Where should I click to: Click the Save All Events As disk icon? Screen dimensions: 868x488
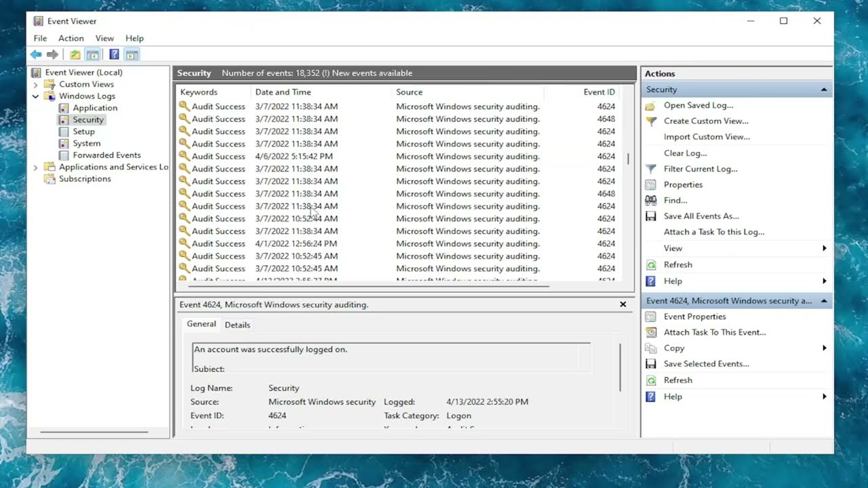pos(651,216)
